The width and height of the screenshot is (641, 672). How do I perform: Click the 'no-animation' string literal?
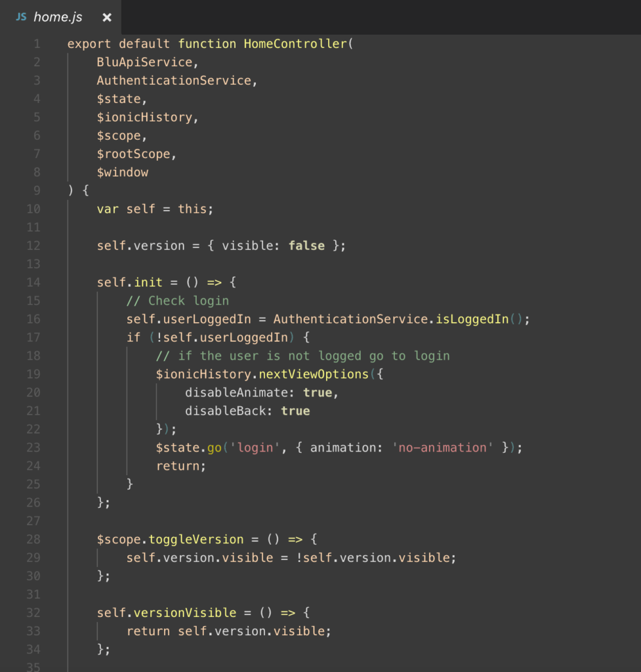click(x=443, y=448)
